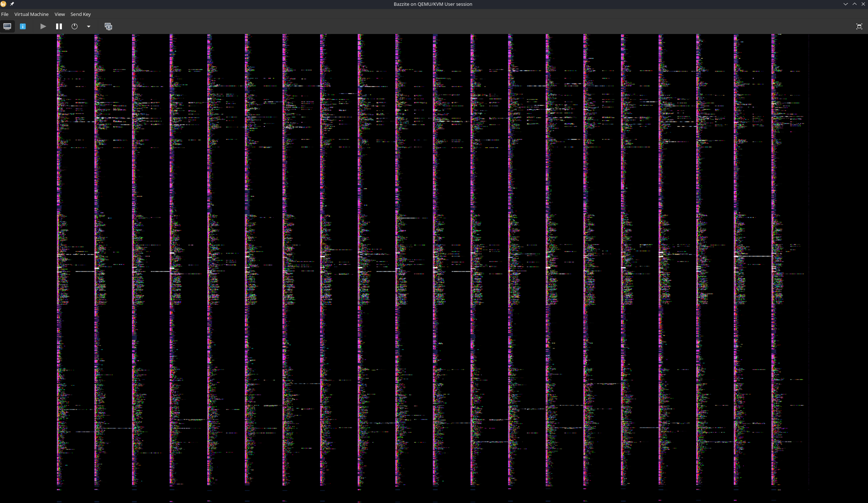Viewport: 868px width, 503px height.
Task: Open the VM snapshots manager
Action: pos(108,26)
